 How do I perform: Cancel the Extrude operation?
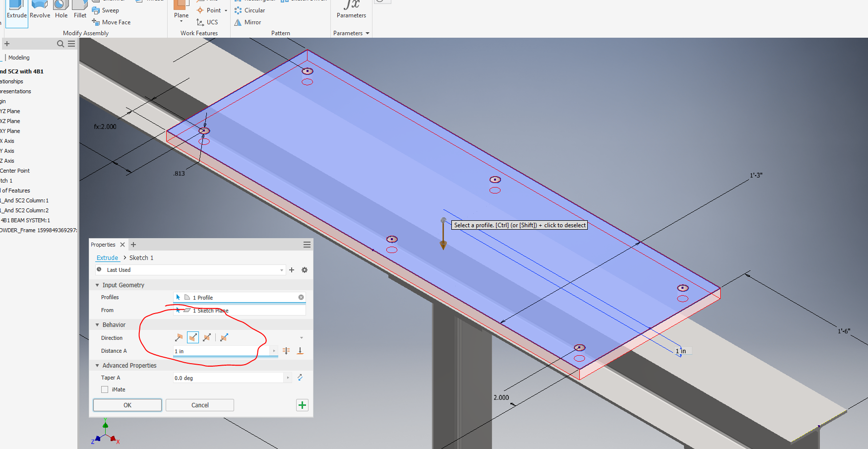[199, 405]
